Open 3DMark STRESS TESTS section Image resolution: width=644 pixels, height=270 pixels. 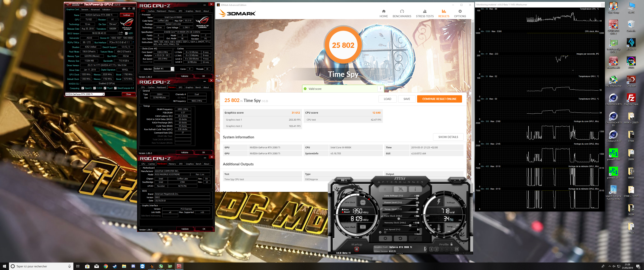coord(425,13)
